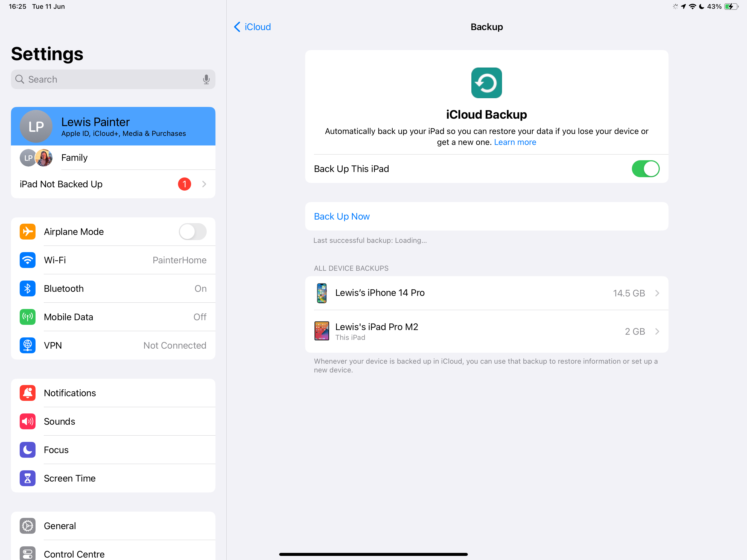This screenshot has height=560, width=747.
Task: Expand Lewis's iPhone 14 Pro backup chevron
Action: (657, 293)
